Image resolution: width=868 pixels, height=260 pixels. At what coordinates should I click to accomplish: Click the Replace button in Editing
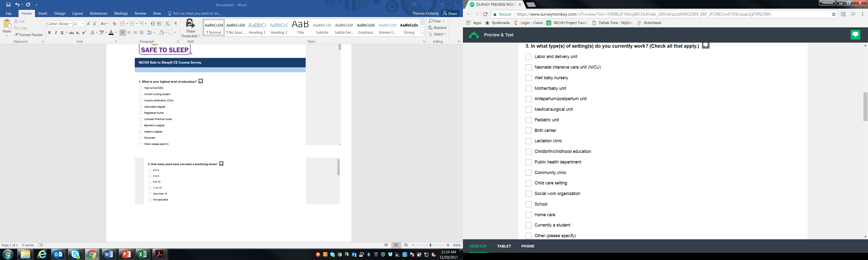point(437,28)
